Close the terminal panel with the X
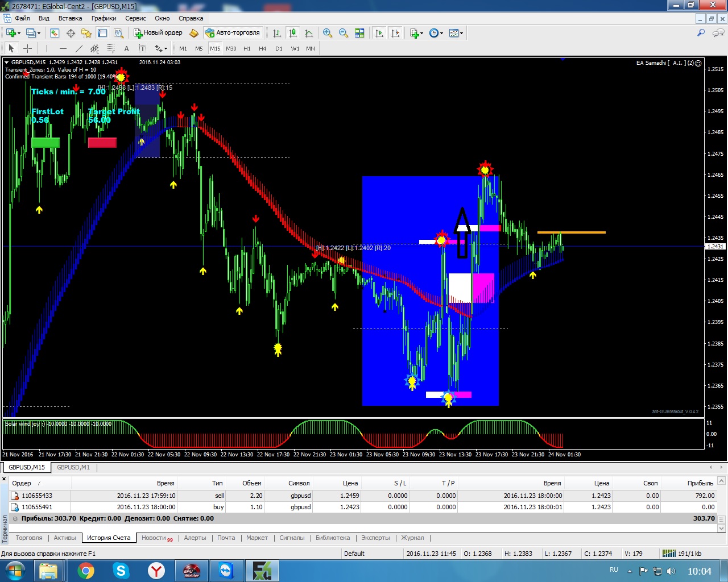This screenshot has width=728, height=582. (4, 480)
